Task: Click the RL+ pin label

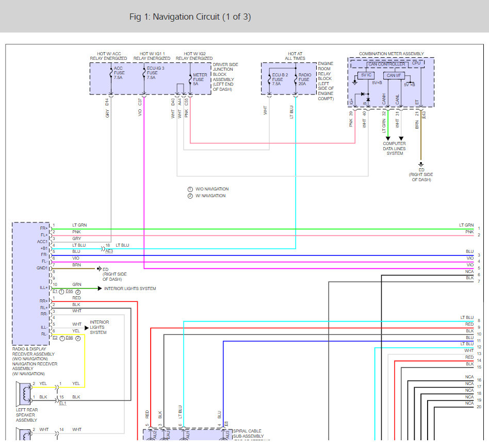Action: [x=44, y=308]
